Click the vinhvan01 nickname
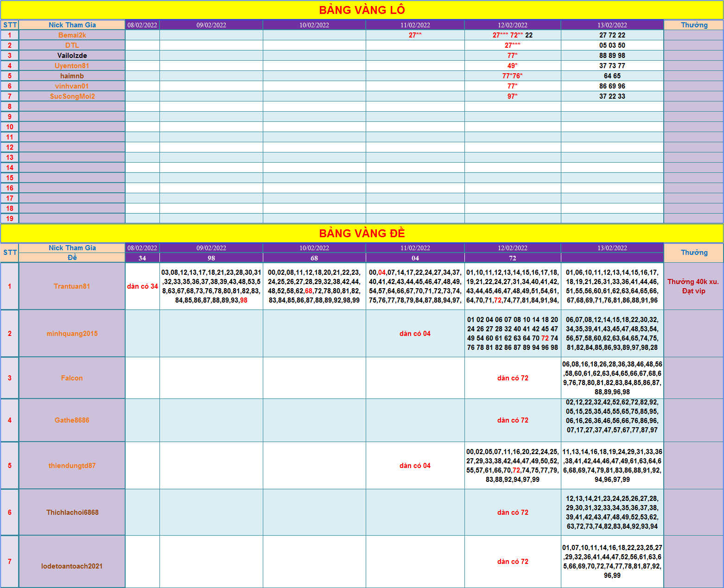 coord(72,86)
